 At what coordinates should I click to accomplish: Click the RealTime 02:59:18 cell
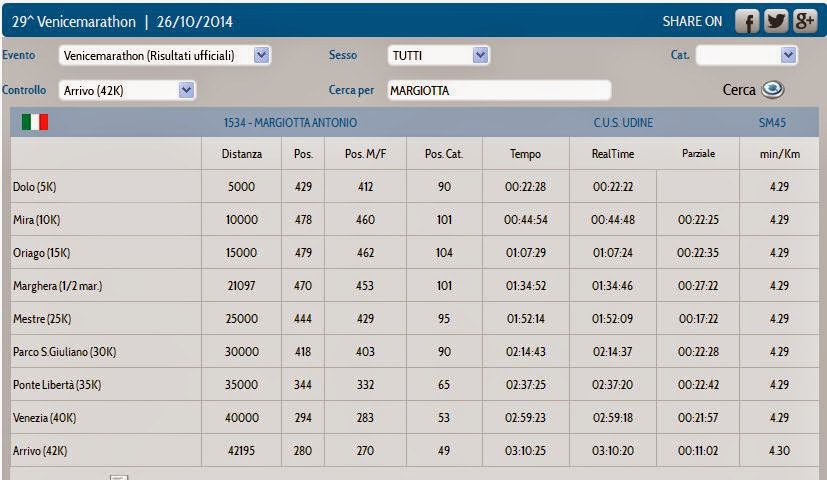point(613,418)
